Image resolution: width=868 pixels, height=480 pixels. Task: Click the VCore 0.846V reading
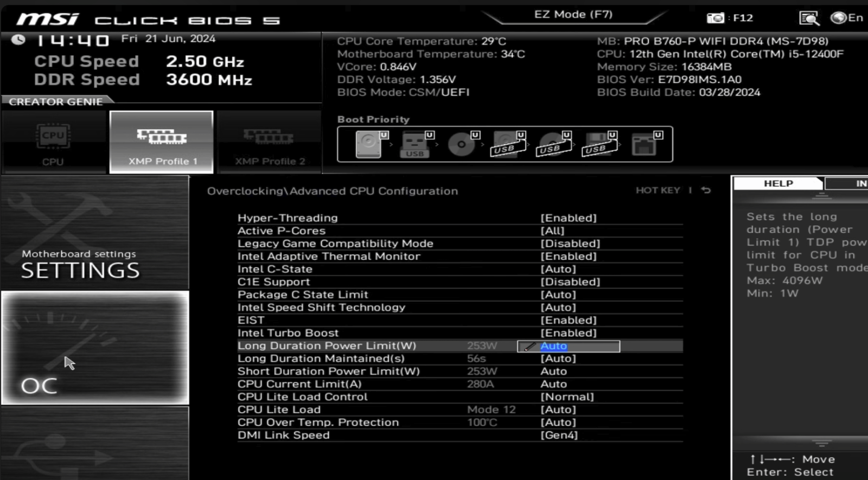point(376,67)
